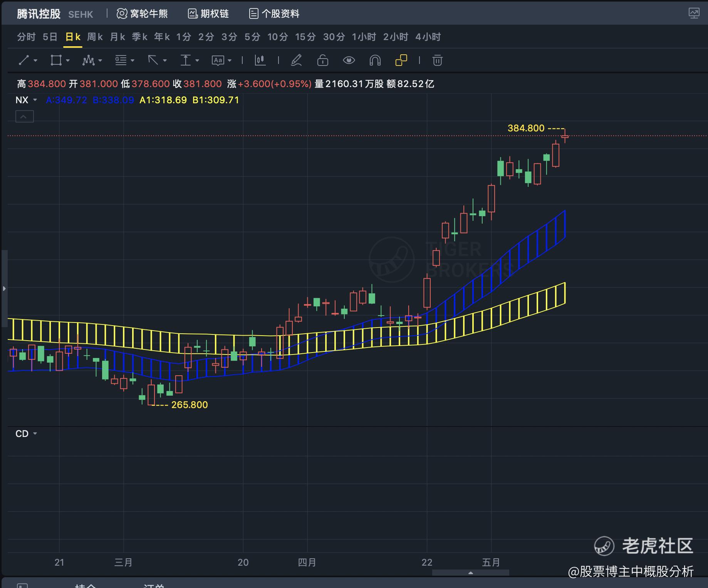Select the wave pattern drawing tool
This screenshot has width=708, height=588.
click(x=89, y=60)
